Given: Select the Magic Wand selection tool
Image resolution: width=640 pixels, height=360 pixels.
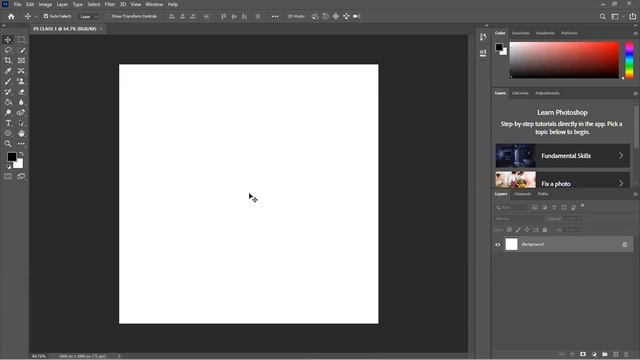Looking at the screenshot, I should pos(21,50).
